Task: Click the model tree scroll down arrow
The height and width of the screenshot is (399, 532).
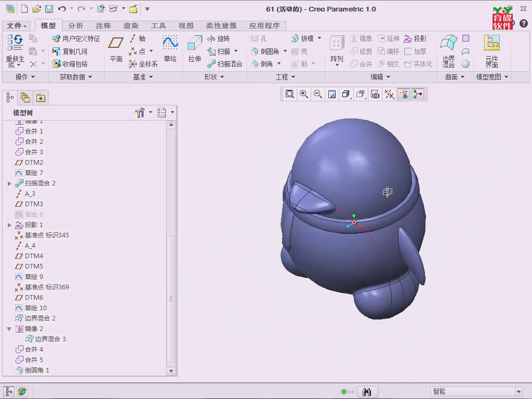Action: tap(171, 371)
